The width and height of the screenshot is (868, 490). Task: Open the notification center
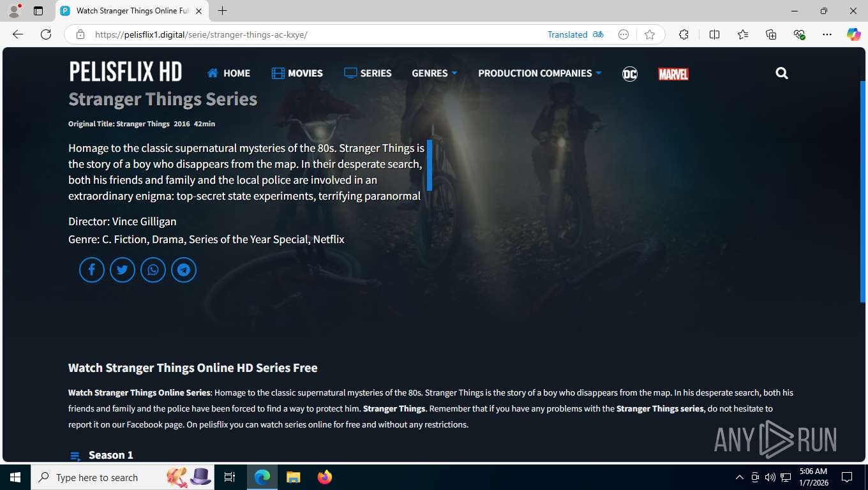[847, 477]
